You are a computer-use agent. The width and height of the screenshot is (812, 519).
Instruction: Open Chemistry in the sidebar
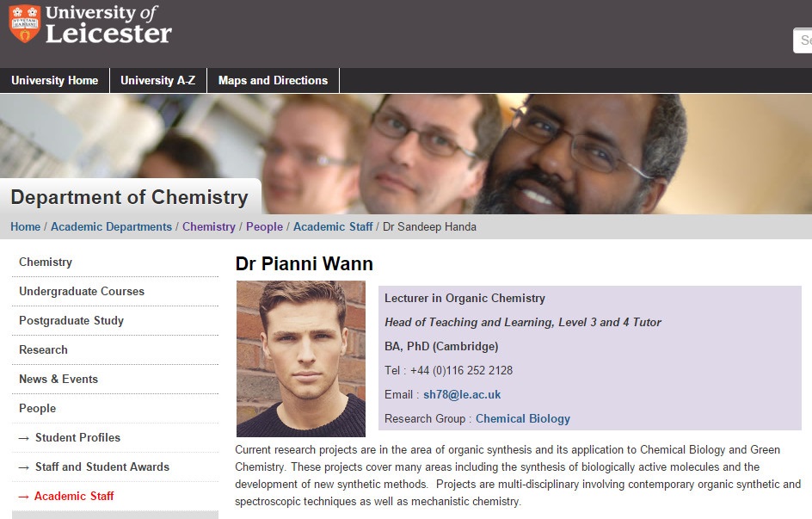pos(46,262)
